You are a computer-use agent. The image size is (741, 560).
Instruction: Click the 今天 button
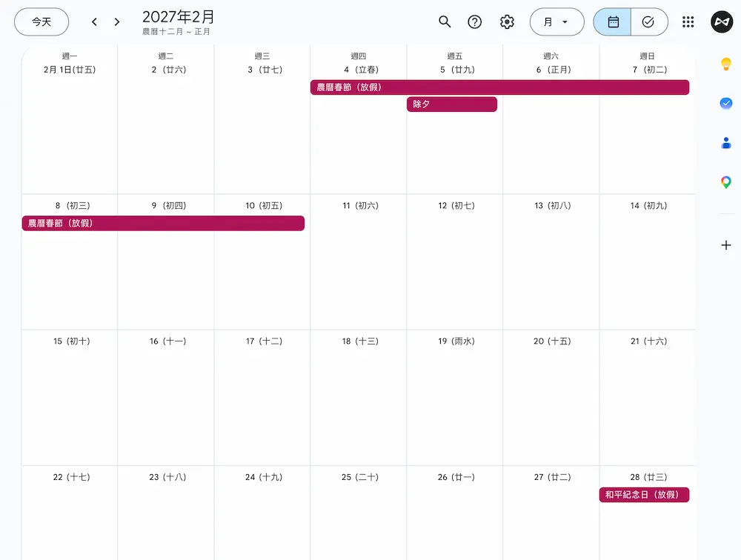tap(41, 21)
